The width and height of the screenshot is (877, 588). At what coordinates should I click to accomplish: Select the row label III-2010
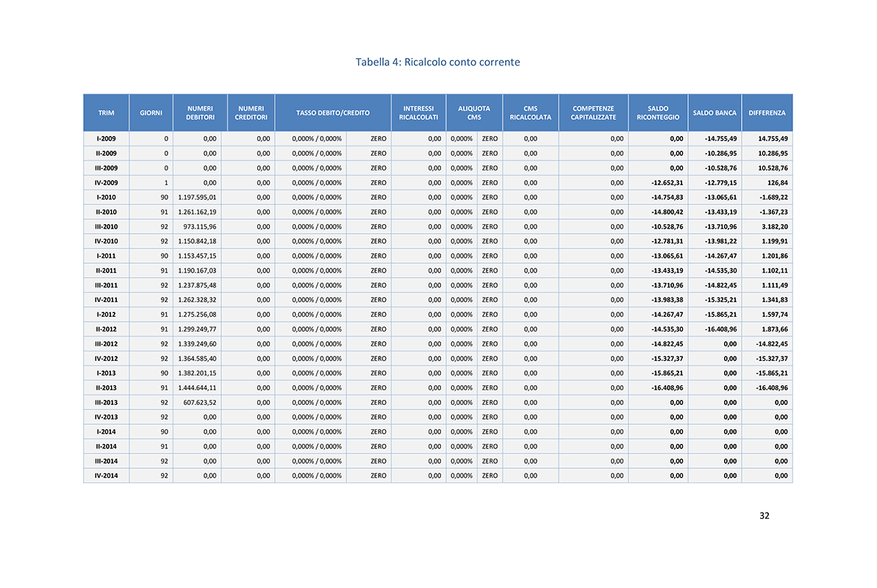(x=107, y=226)
